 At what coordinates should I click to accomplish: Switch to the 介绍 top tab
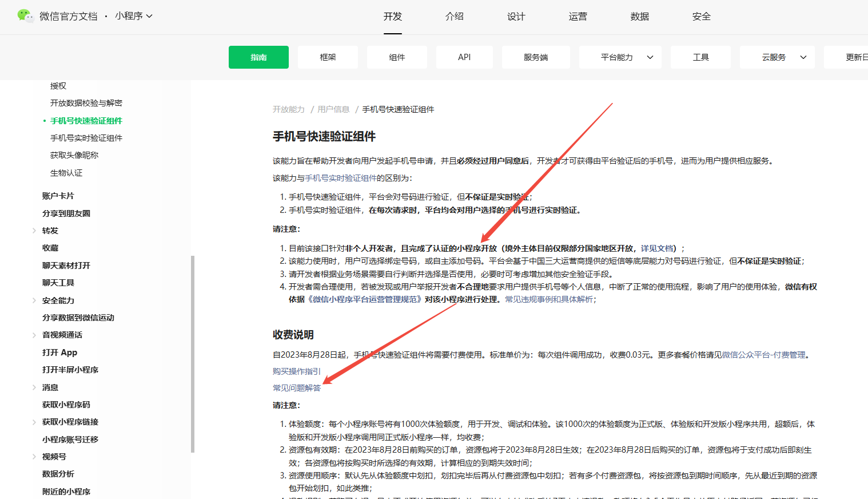point(455,17)
